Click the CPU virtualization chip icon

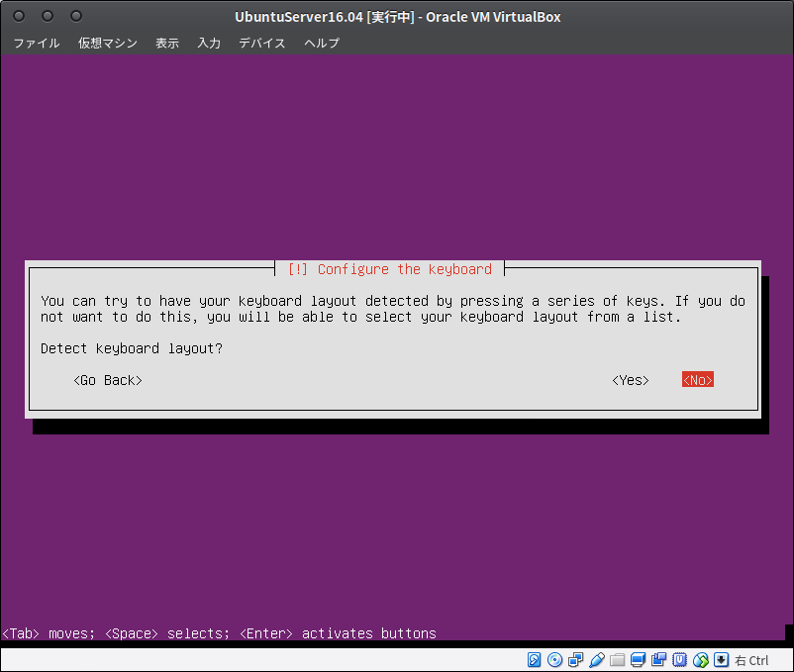point(679,660)
